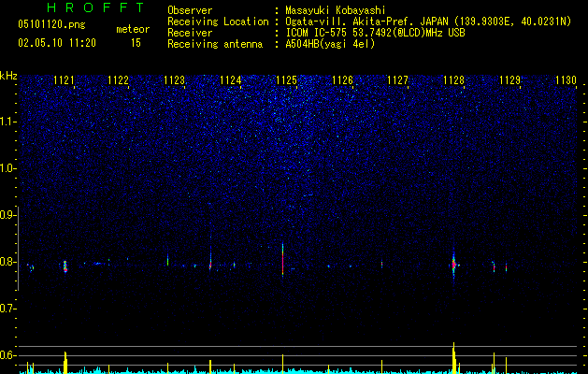The height and width of the screenshot is (374, 588).
Task: Select the file name 05101120.png
Action: 51,24
